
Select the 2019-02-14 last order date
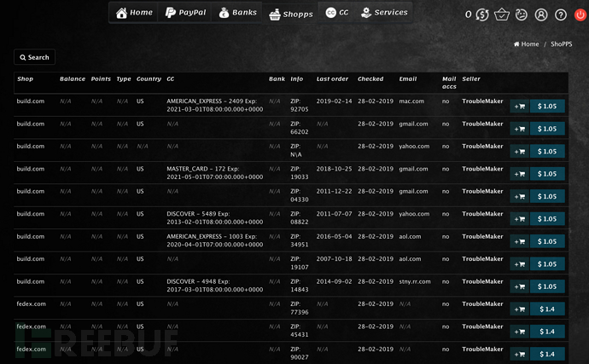coord(334,101)
